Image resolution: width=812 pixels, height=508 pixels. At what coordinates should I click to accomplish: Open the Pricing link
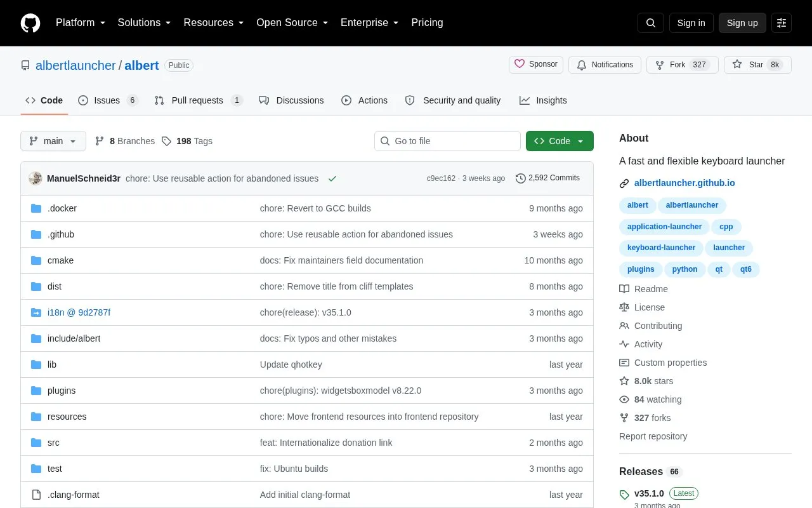click(x=427, y=23)
